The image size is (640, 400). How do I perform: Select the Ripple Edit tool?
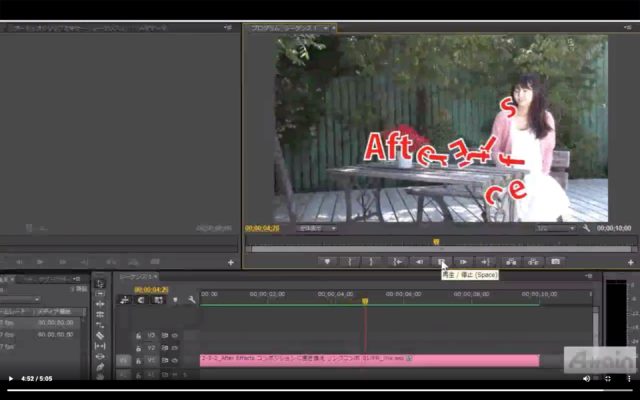(x=100, y=304)
